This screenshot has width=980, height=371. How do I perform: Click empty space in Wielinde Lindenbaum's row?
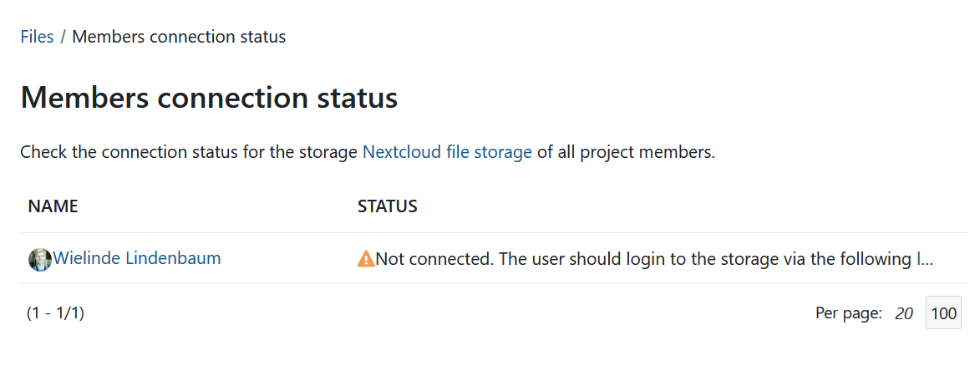click(284, 259)
